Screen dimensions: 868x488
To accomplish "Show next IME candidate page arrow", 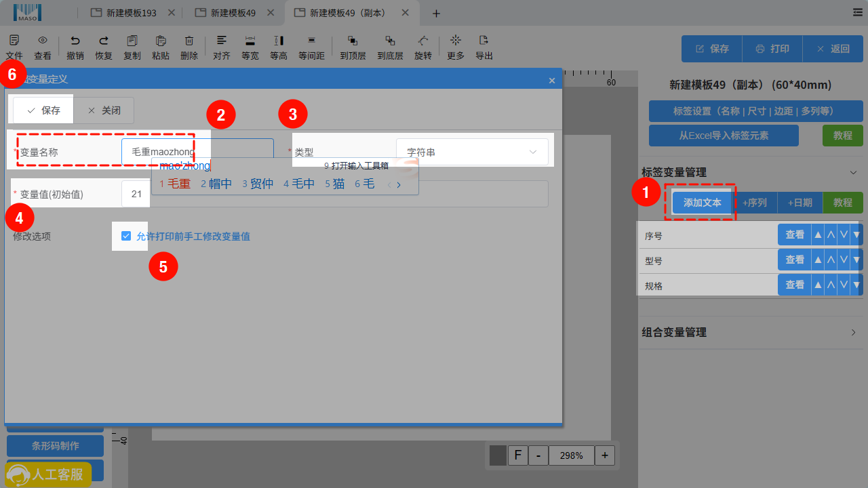I will pos(399,184).
